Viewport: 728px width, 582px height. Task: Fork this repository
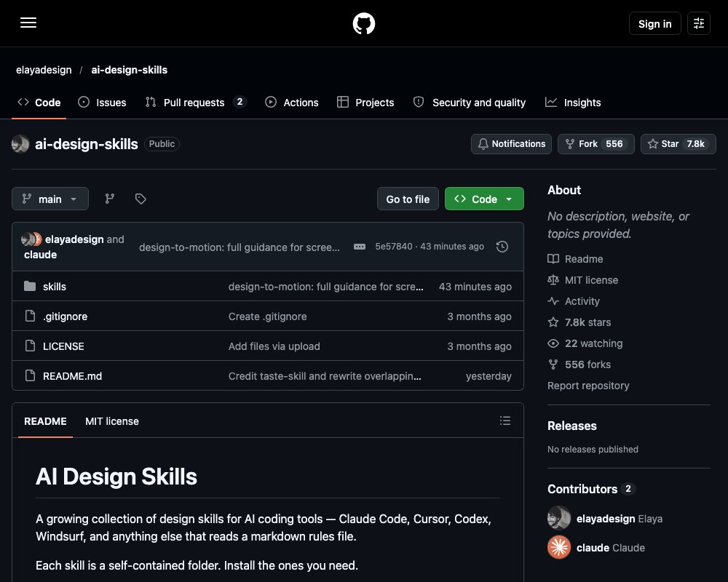click(x=596, y=144)
